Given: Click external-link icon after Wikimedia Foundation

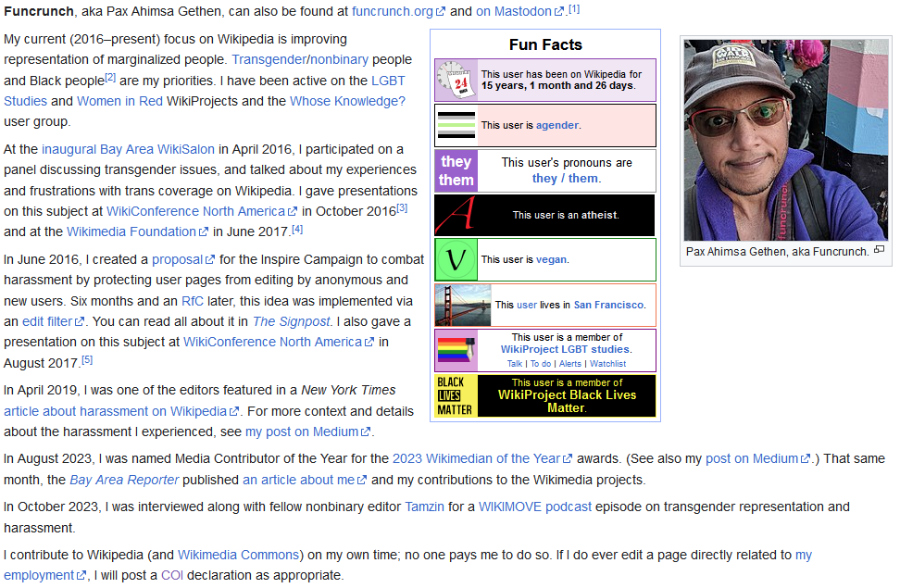Looking at the screenshot, I should coord(203,232).
